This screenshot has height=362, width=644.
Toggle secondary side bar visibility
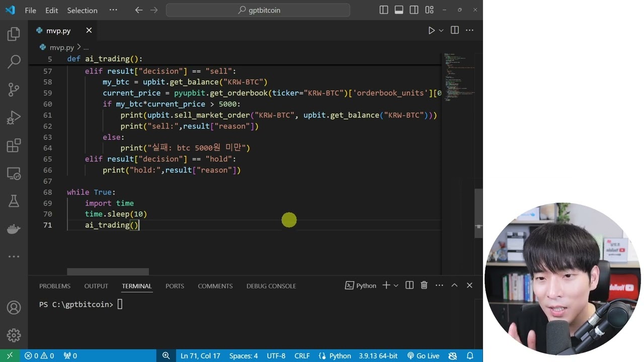(x=414, y=10)
